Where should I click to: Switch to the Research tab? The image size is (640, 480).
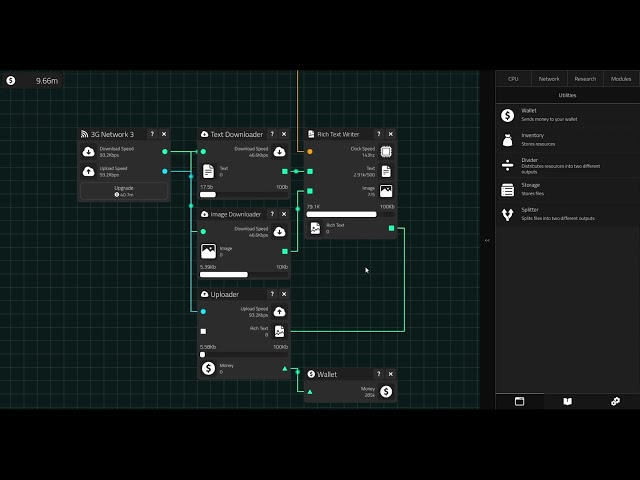coord(585,79)
